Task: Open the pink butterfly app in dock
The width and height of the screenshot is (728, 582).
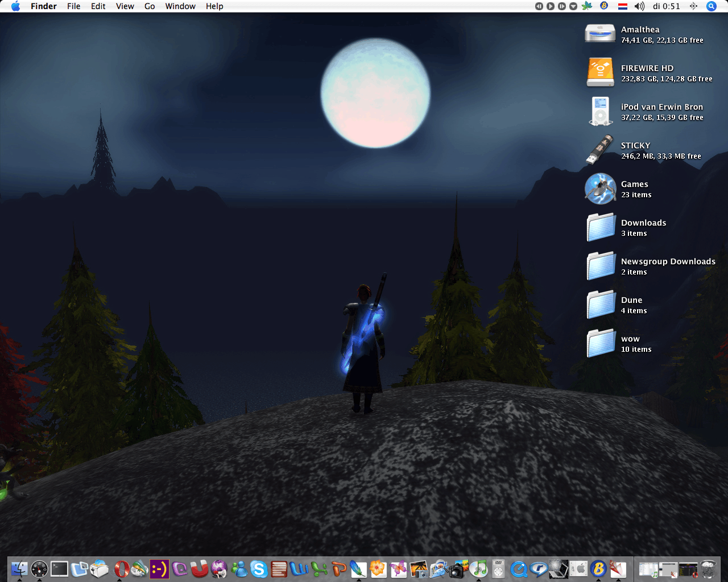Action: click(398, 568)
